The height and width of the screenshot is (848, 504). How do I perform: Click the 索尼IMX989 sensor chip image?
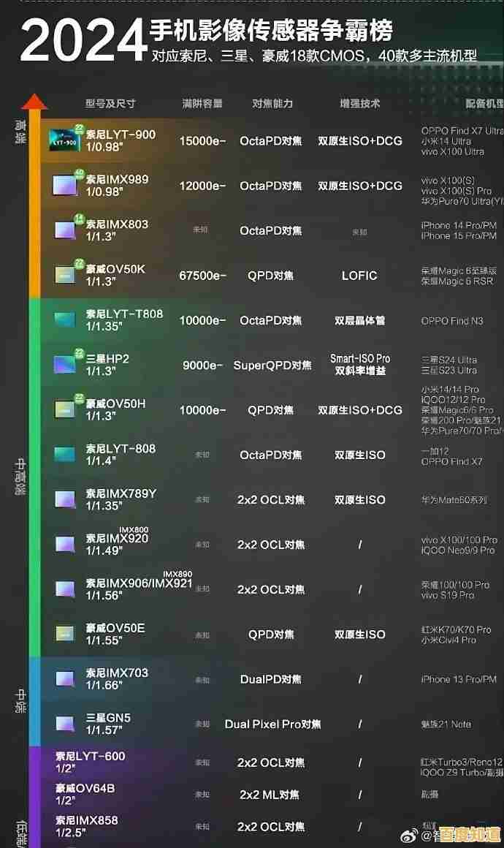coord(66,184)
